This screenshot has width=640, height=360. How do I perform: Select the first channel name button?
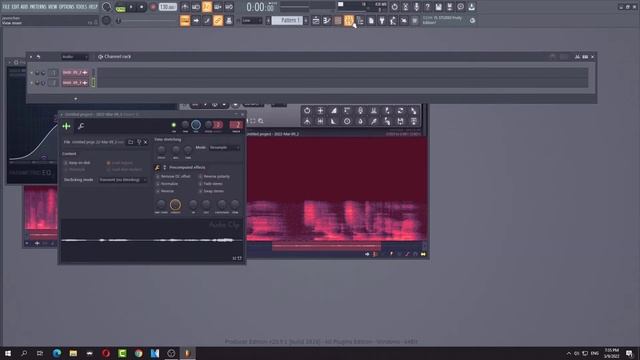pyautogui.click(x=75, y=73)
